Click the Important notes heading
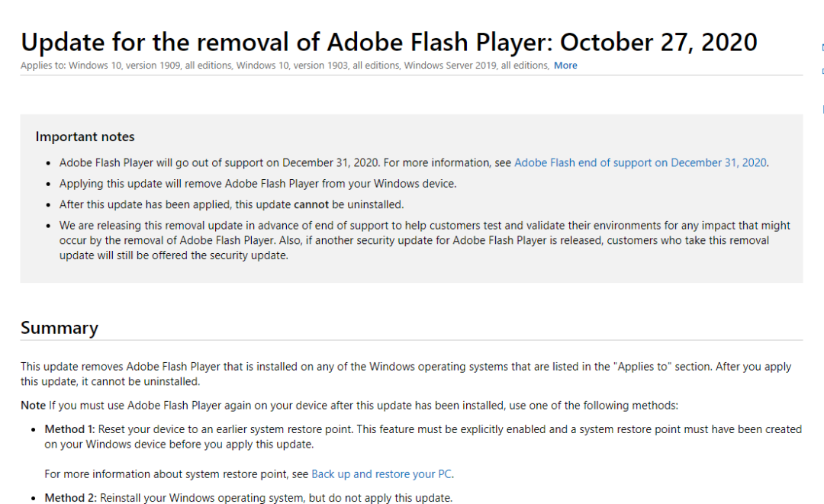The image size is (824, 504). pos(85,136)
